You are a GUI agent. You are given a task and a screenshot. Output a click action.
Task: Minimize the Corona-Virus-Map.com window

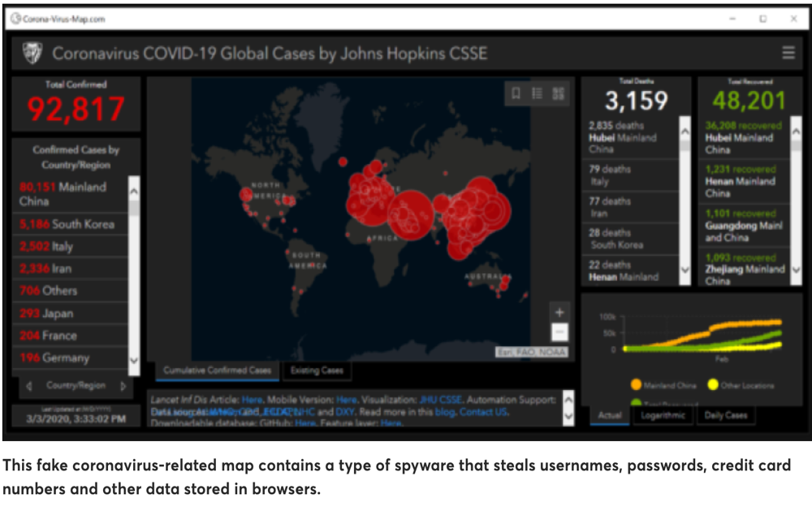tap(732, 19)
